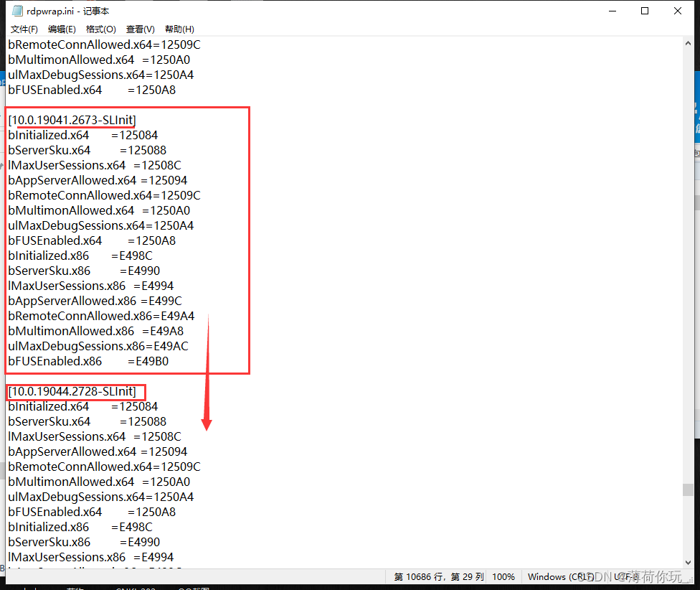The image size is (700, 590).
Task: Click the bFUSEnabled.x86 =E49B0 line
Action: point(88,361)
